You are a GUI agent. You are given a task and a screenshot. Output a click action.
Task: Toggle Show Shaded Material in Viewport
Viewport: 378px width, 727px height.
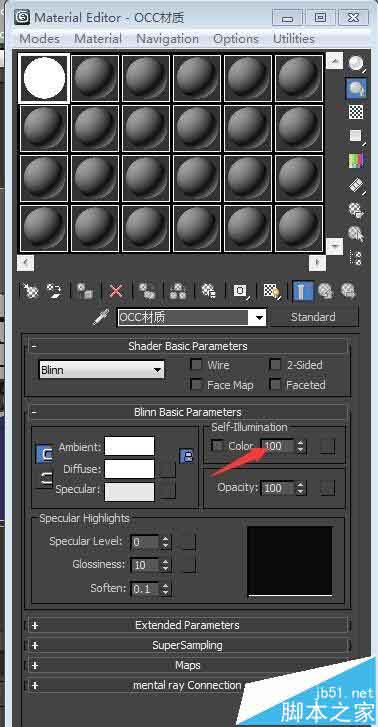pos(272,291)
